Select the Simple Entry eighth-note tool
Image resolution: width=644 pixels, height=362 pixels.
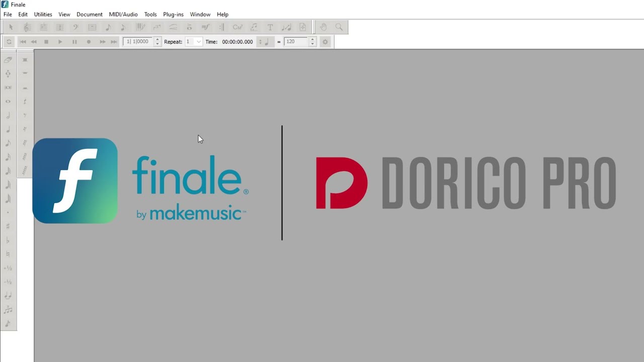tap(108, 27)
